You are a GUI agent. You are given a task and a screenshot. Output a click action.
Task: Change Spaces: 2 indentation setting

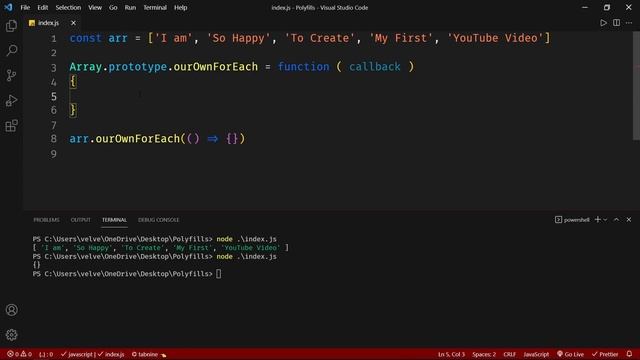click(484, 354)
